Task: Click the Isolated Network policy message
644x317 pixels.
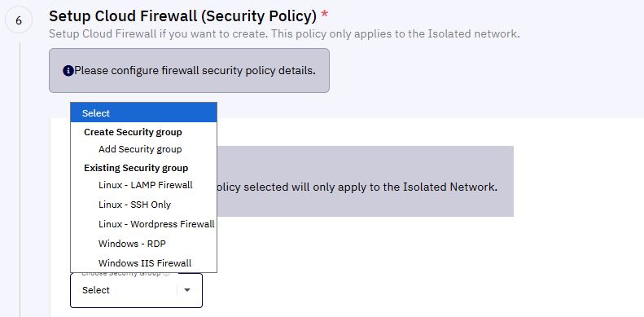Action: tap(357, 187)
